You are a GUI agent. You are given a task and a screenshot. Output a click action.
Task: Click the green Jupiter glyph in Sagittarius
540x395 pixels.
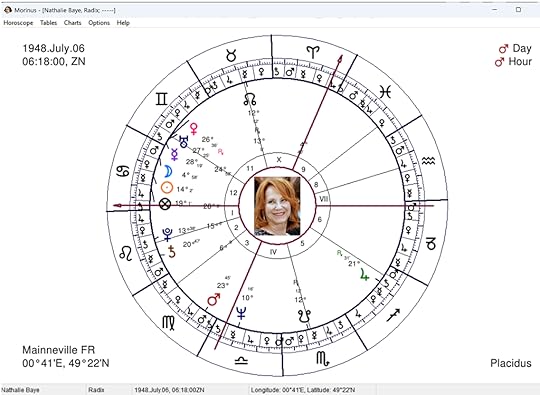pos(364,275)
